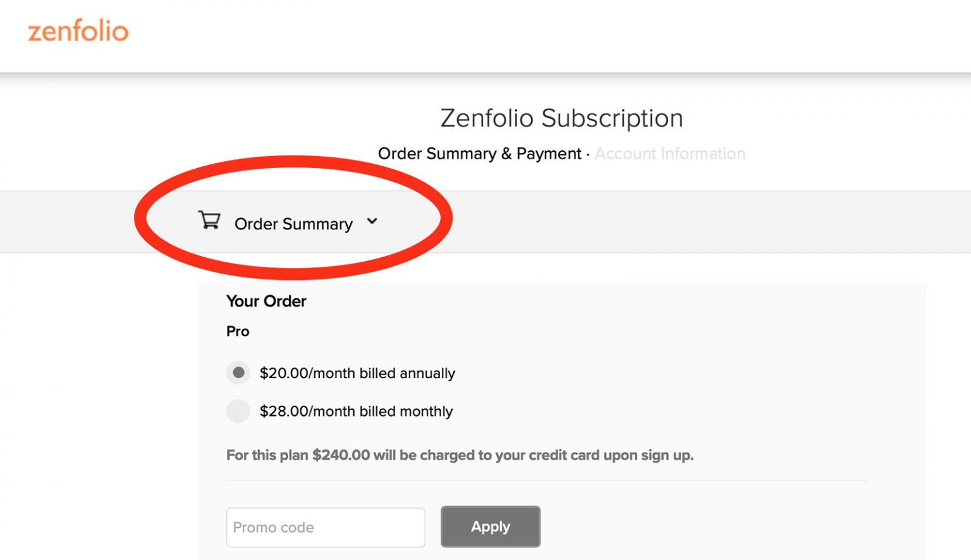Open Order Summary via cart icon
This screenshot has width=971, height=560.
click(209, 220)
